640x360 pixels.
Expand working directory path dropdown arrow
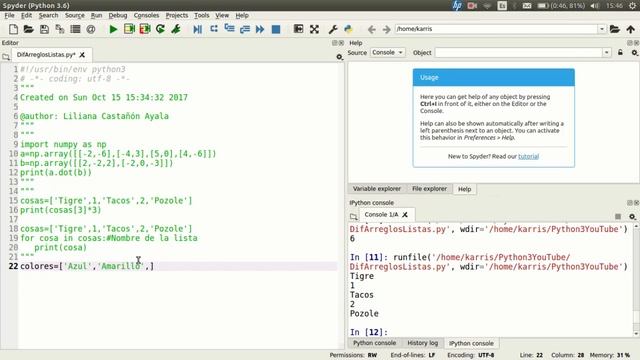[x=602, y=29]
